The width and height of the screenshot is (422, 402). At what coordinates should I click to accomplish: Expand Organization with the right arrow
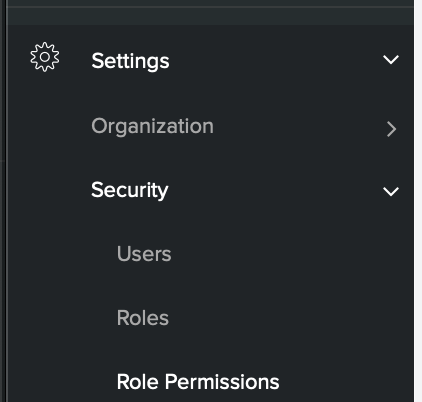(391, 129)
